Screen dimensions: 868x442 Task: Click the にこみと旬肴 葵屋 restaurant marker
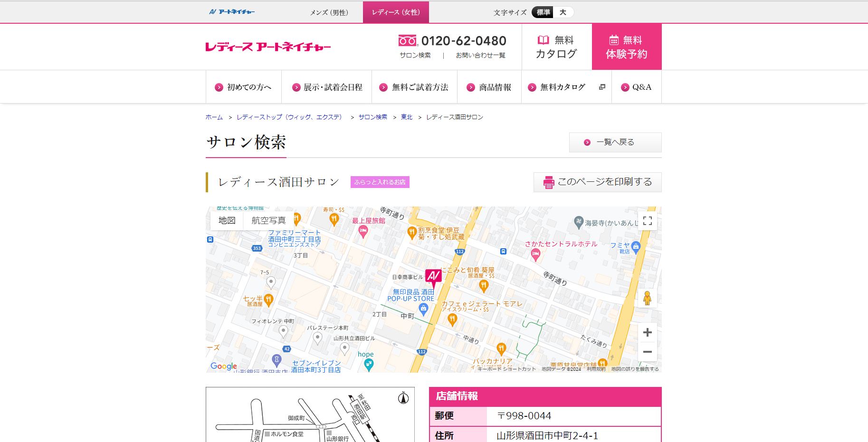tap(484, 285)
